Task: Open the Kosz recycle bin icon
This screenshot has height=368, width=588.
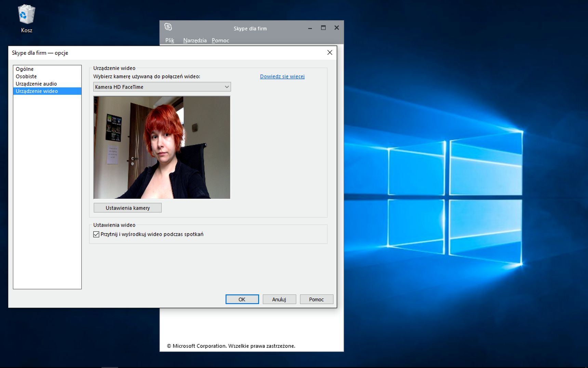Action: [26, 19]
